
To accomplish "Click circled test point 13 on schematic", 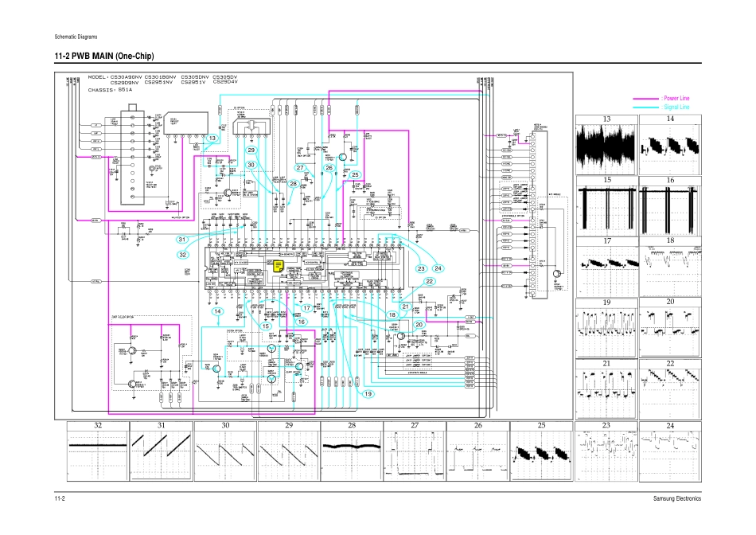I will point(212,139).
